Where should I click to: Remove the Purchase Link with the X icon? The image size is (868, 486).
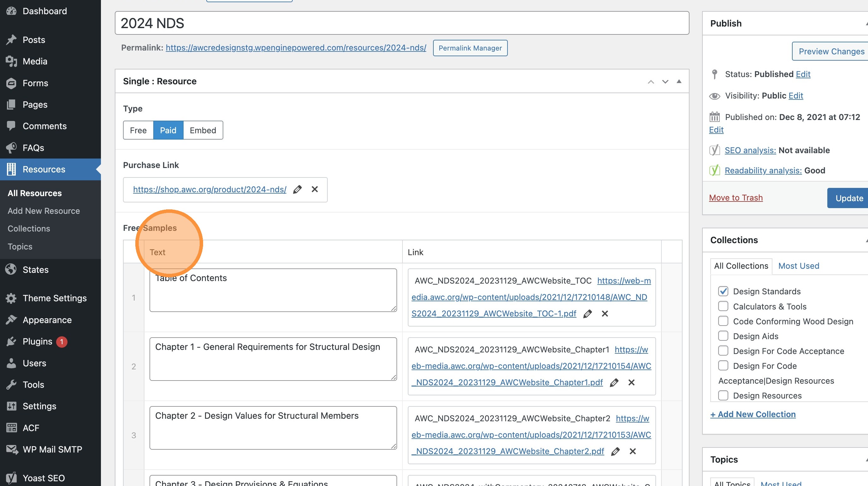pos(315,189)
